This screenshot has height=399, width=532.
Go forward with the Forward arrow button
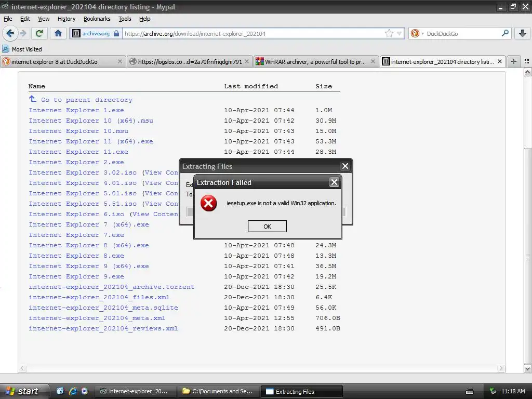tap(23, 33)
